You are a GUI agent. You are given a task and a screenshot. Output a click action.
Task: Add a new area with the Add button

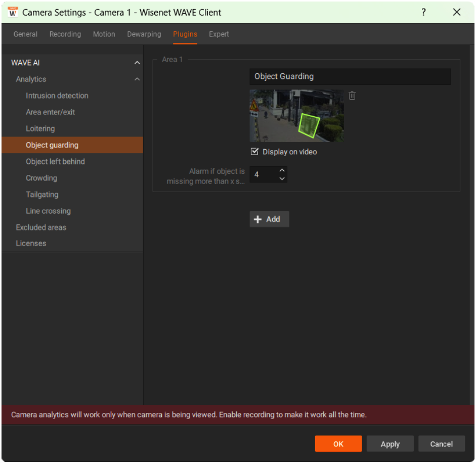coord(269,219)
